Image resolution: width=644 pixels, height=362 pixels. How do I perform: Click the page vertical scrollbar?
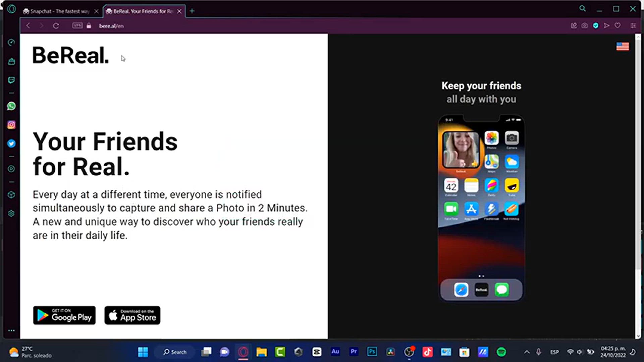(x=638, y=151)
